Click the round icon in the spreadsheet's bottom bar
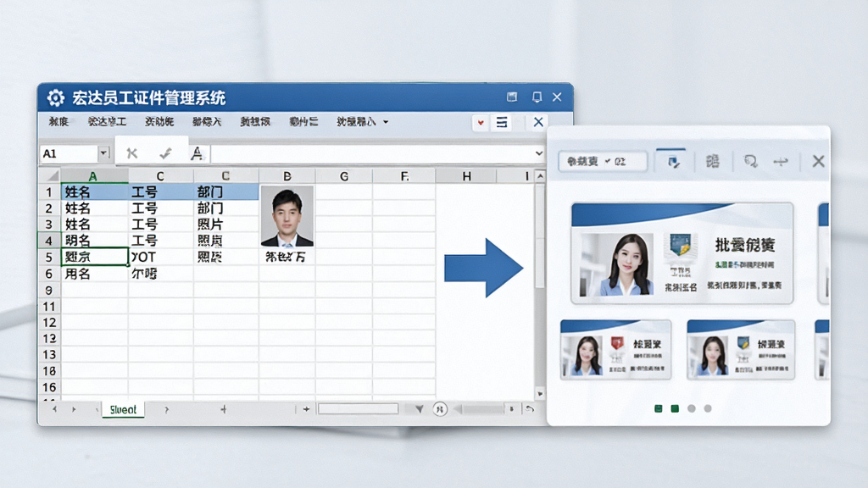The image size is (868, 488). (x=440, y=409)
